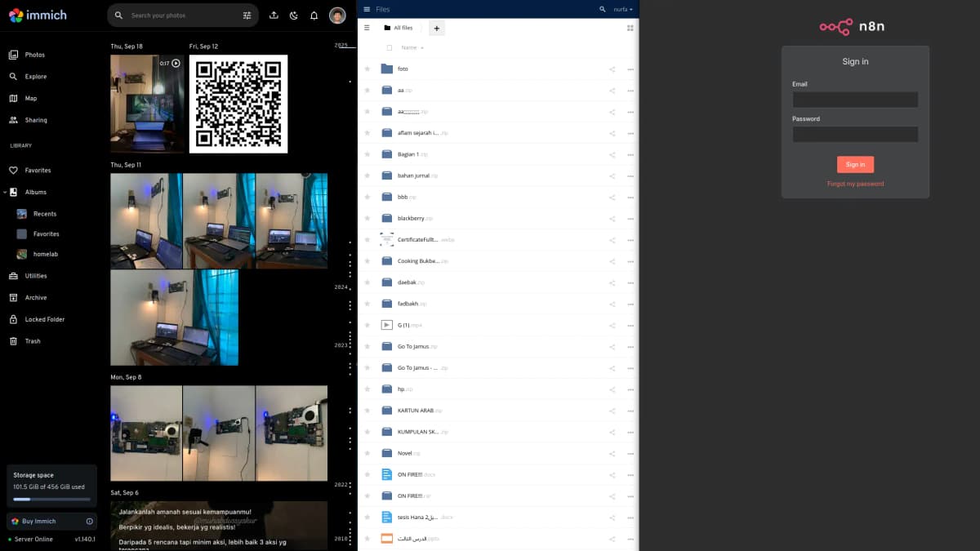
Task: Go to Explore in Immich sidebar
Action: click(35, 77)
